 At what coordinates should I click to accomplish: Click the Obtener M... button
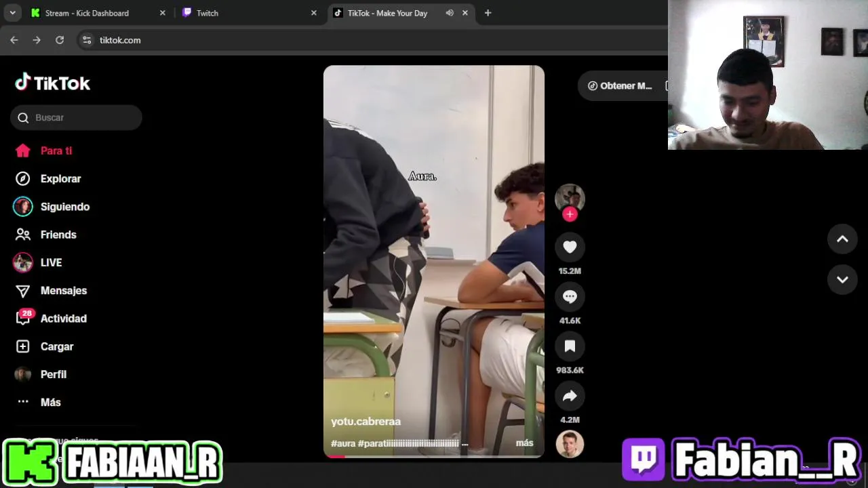(x=620, y=86)
